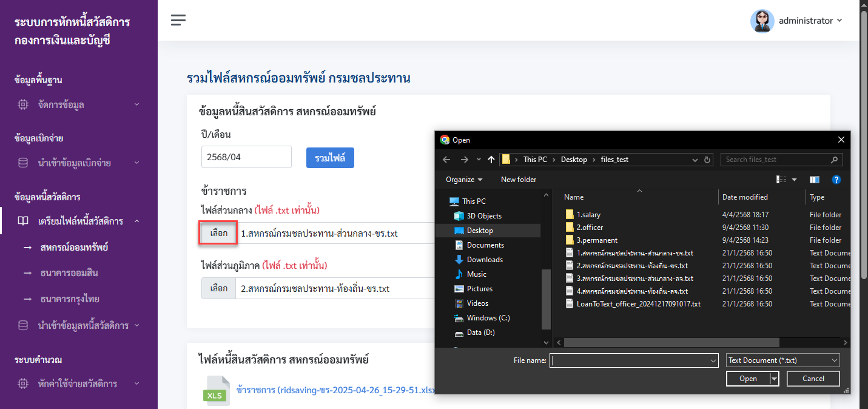Refresh the files_test folder listing
The height and width of the screenshot is (409, 868).
(x=707, y=160)
